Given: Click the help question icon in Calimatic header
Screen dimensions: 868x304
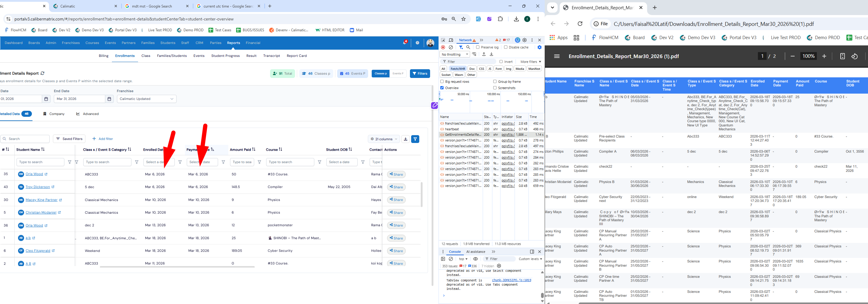Looking at the screenshot, I should point(417,43).
